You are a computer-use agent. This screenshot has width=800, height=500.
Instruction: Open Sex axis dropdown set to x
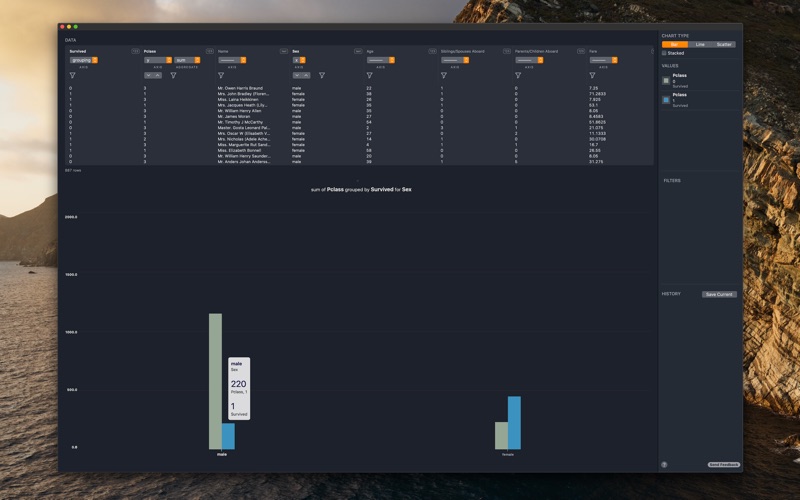click(299, 60)
